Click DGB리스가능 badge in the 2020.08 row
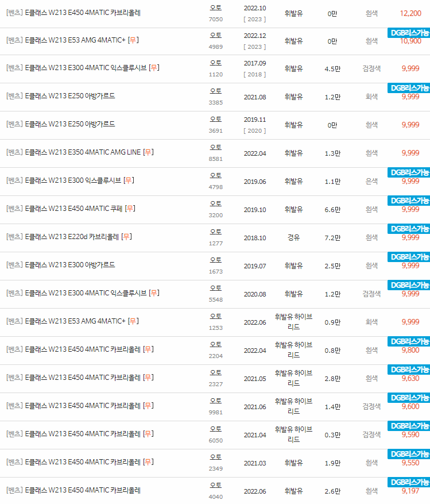 click(x=409, y=286)
